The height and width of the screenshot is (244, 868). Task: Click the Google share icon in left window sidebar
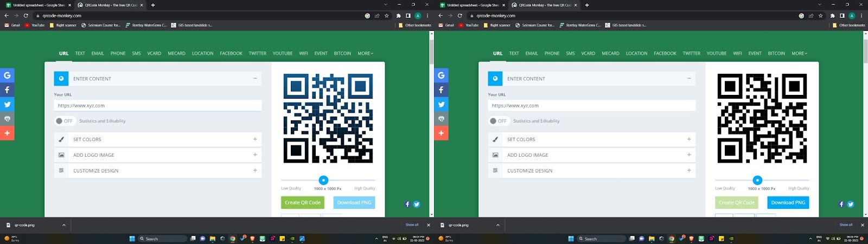pyautogui.click(x=7, y=75)
